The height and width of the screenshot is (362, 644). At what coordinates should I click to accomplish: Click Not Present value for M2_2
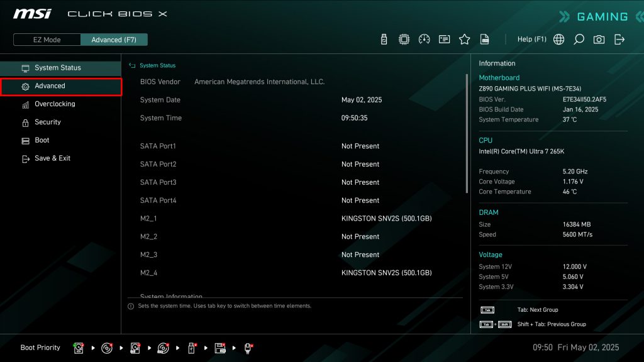(x=360, y=236)
